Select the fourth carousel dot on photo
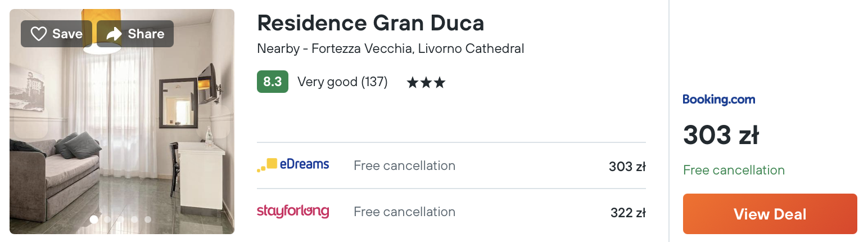868x242 pixels. [x=134, y=219]
